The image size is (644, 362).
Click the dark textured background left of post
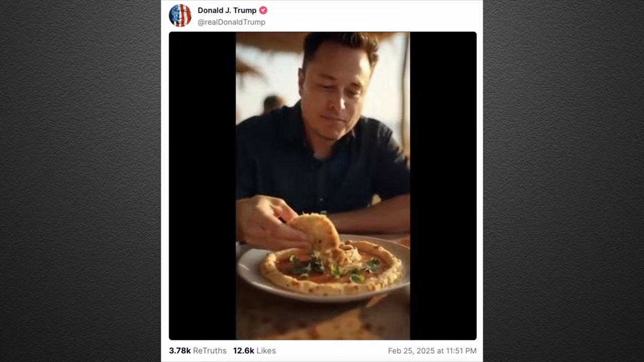80,181
